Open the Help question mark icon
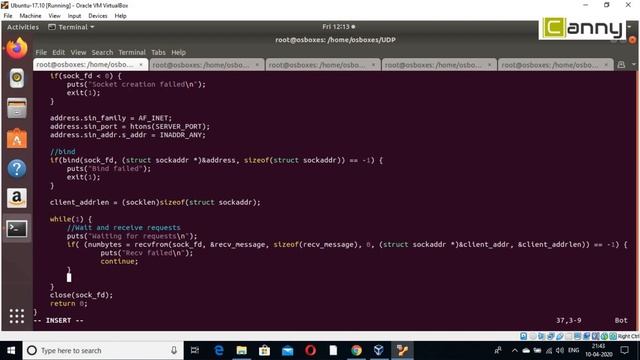 pyautogui.click(x=17, y=168)
